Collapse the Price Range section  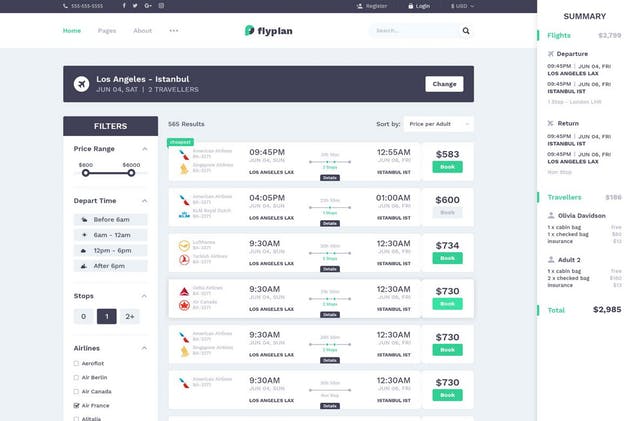point(144,149)
